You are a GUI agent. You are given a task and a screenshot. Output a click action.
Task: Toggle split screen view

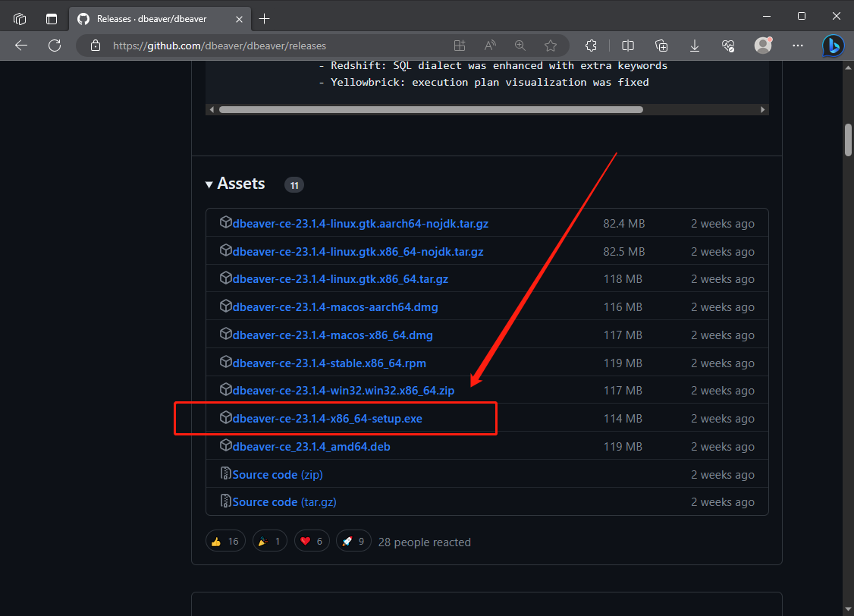(x=628, y=46)
